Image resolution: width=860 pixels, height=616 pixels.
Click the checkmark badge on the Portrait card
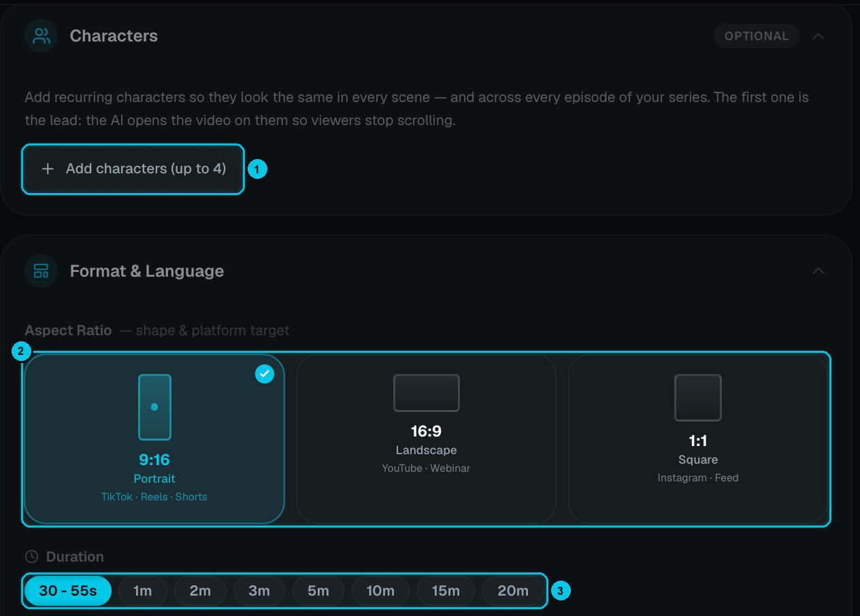[265, 373]
